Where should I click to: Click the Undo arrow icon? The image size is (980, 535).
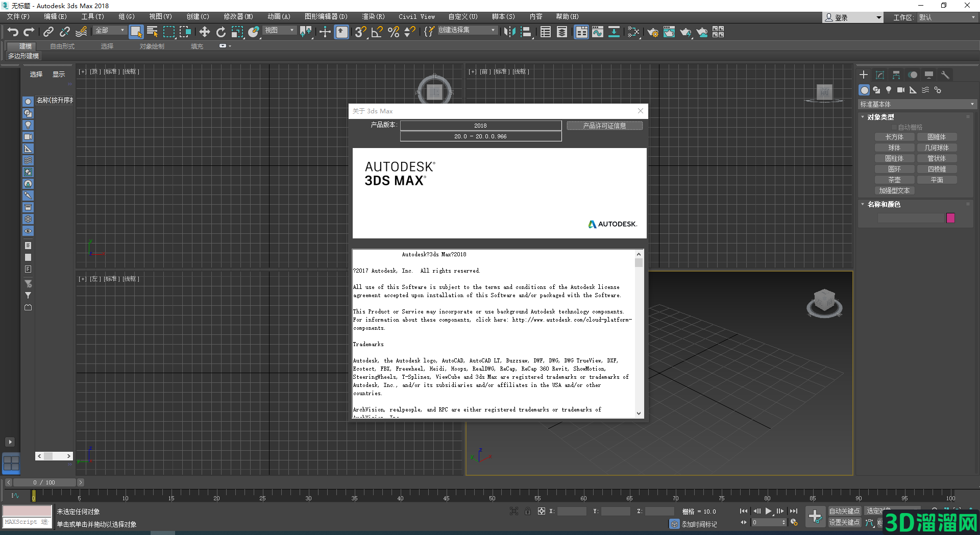pos(13,32)
